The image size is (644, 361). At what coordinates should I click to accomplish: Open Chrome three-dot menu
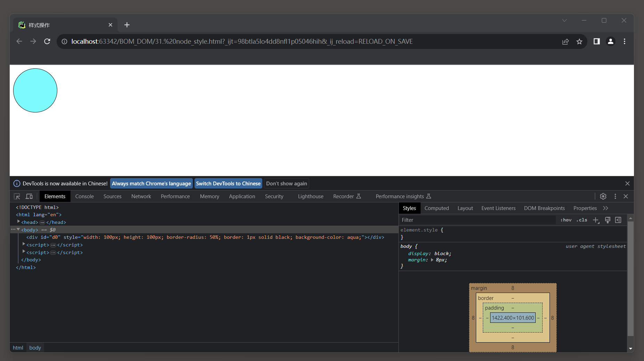(625, 42)
